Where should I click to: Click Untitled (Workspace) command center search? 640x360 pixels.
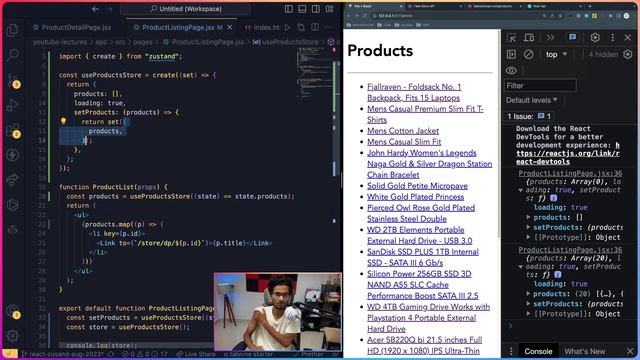coord(185,9)
